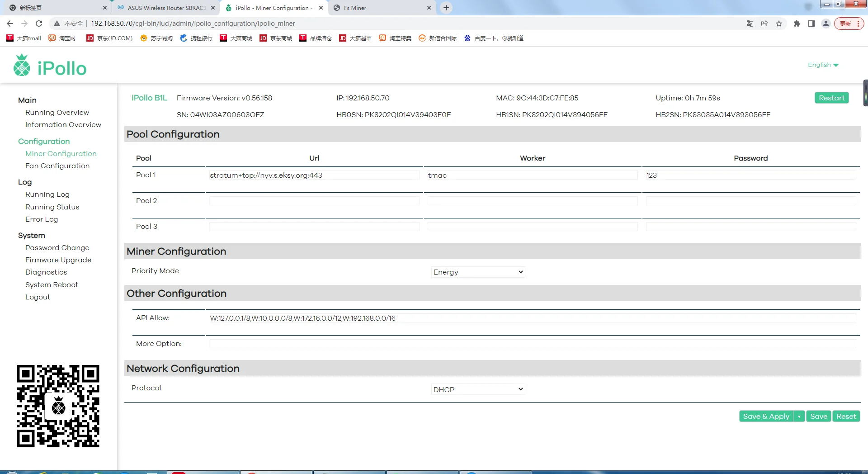The width and height of the screenshot is (868, 474).
Task: Open Error Log in sidebar
Action: coord(42,219)
